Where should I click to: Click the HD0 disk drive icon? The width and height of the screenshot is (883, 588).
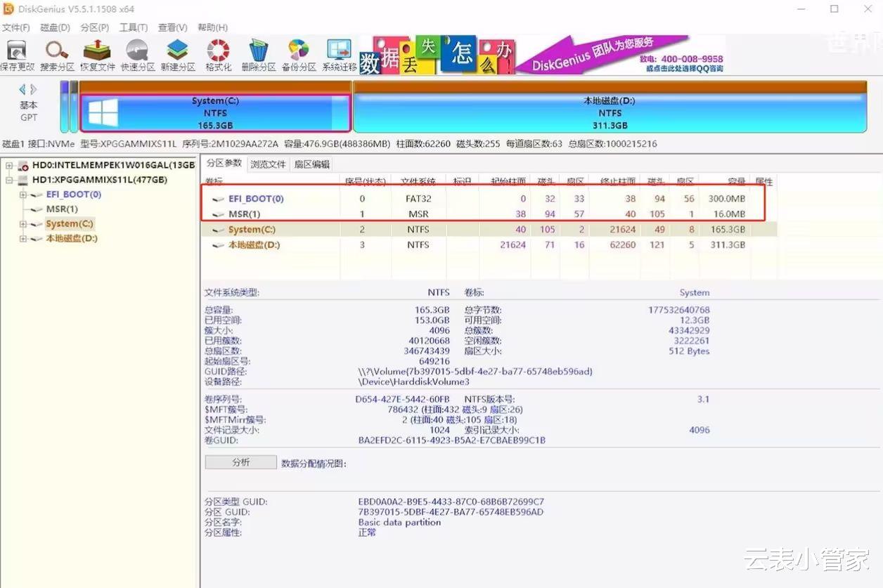[x=23, y=166]
